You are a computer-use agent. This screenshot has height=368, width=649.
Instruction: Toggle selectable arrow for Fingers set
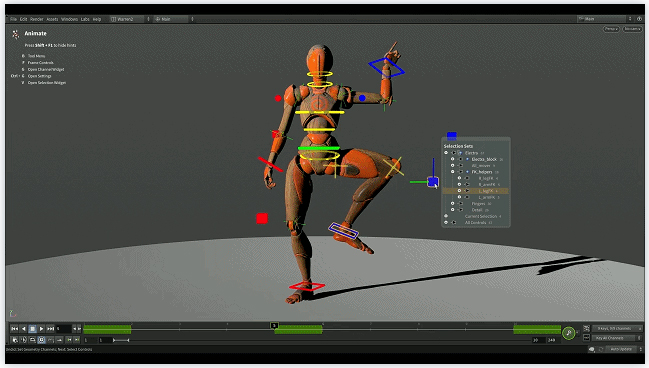[461, 204]
